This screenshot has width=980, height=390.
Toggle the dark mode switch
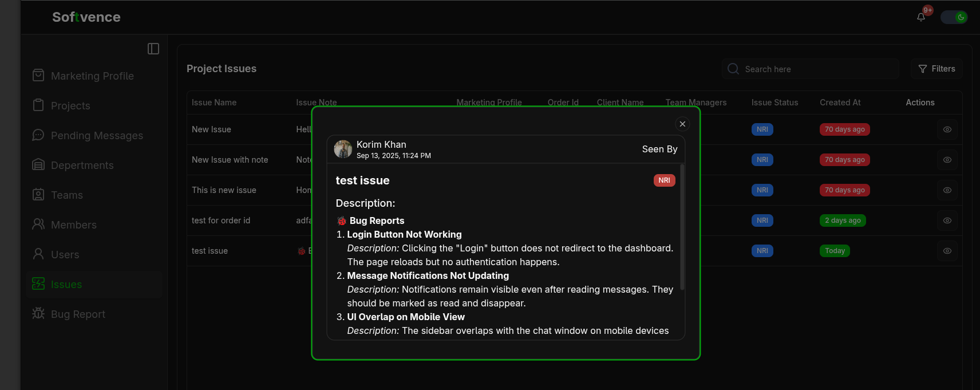pyautogui.click(x=954, y=17)
